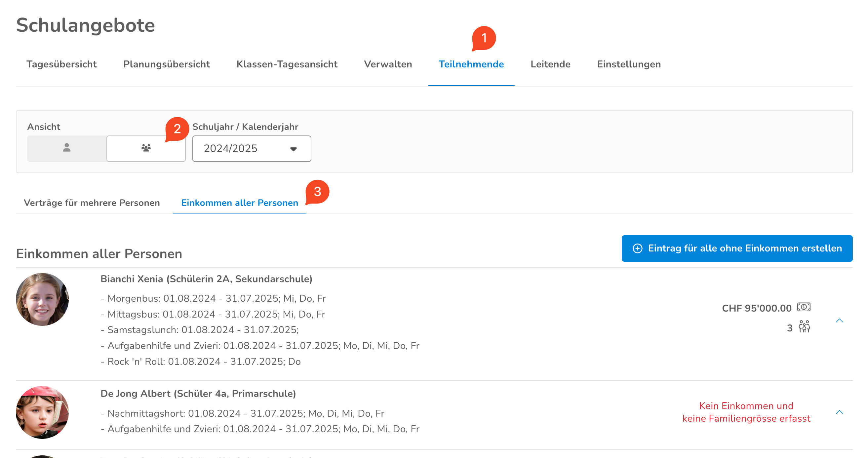Click the money icon beside CHF 95'000.00
Screen dimensions: 868x458
(x=804, y=307)
